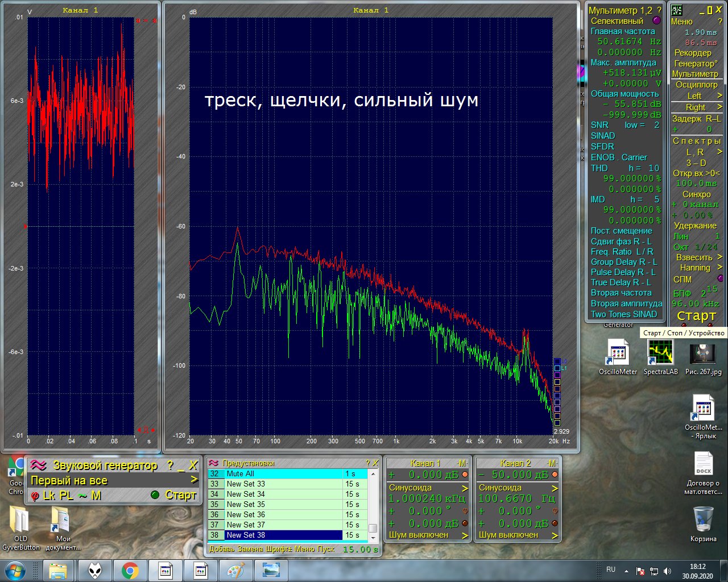Click the Канал 1 frequency 1.000240 кГц field
728x582 pixels.
click(x=427, y=498)
